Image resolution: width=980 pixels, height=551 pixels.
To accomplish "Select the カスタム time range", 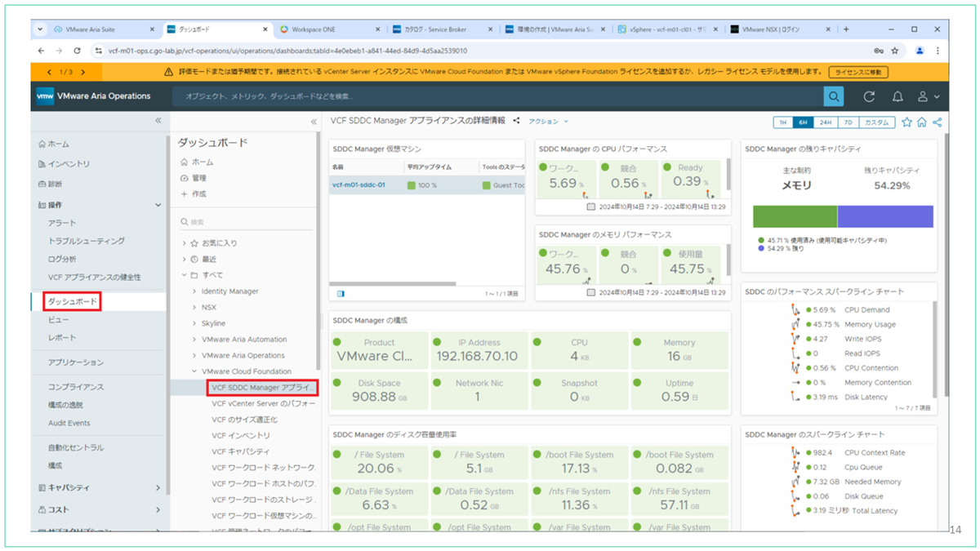I will point(876,122).
